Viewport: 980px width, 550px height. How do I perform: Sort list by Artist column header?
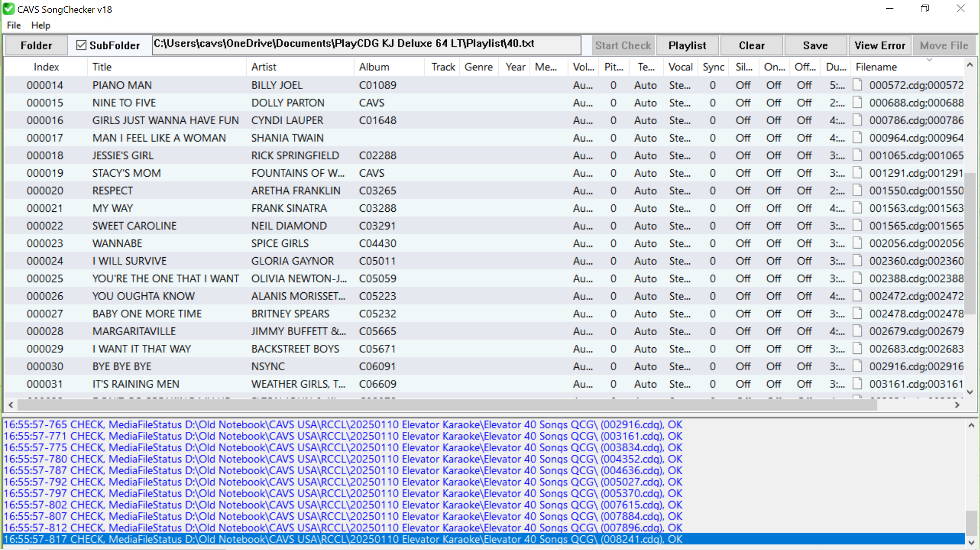[264, 67]
